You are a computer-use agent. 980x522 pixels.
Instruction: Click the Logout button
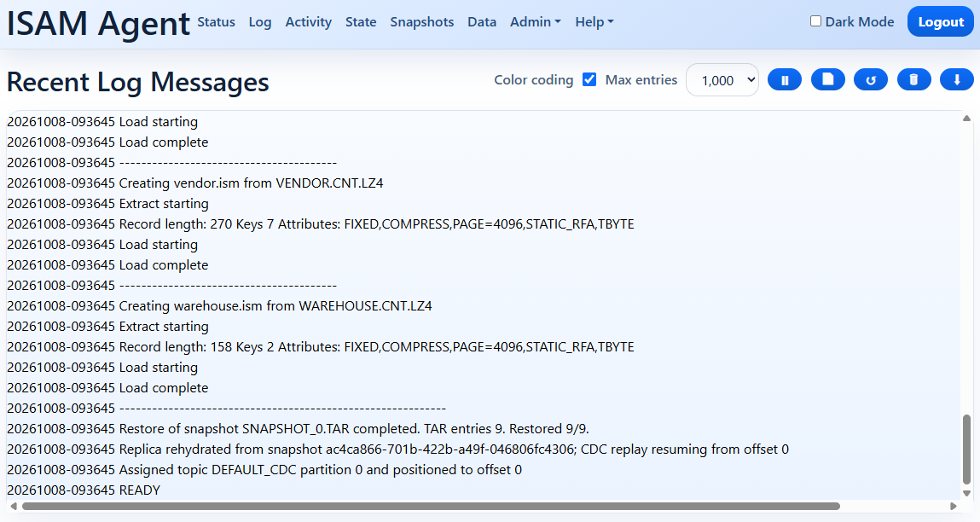pyautogui.click(x=941, y=22)
